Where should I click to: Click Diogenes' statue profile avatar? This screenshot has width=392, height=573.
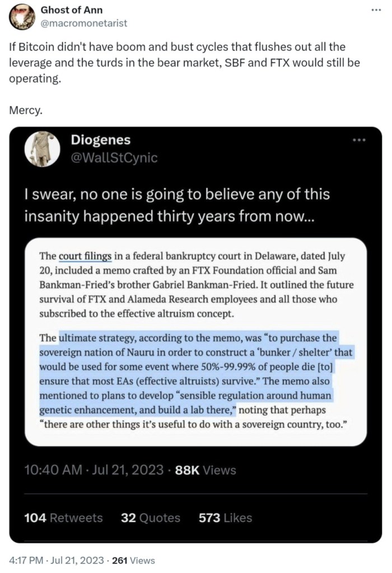pyautogui.click(x=43, y=148)
